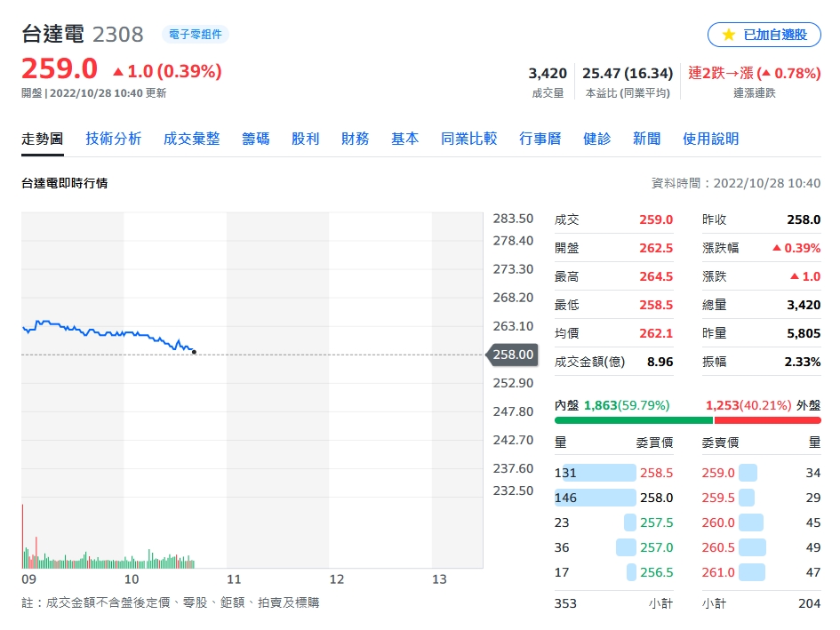Viewport: 840px width, 630px height.
Task: Open the 成交彙整 tab
Action: [192, 140]
